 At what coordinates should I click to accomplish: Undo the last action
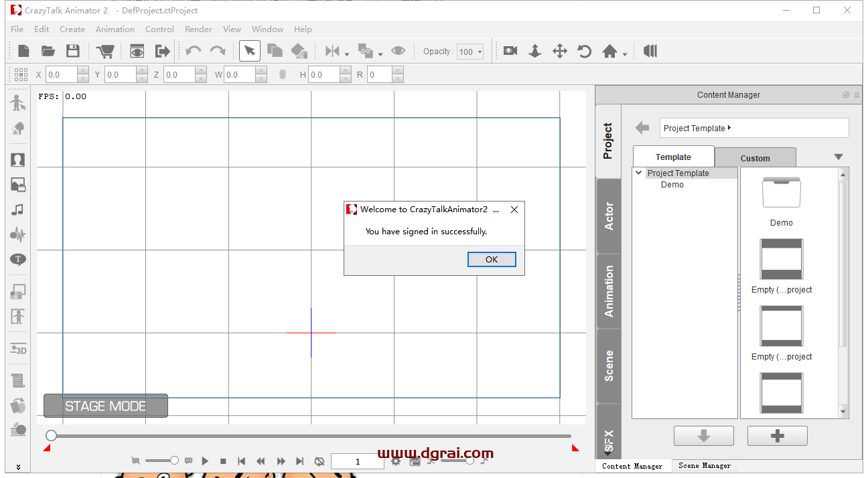[194, 51]
